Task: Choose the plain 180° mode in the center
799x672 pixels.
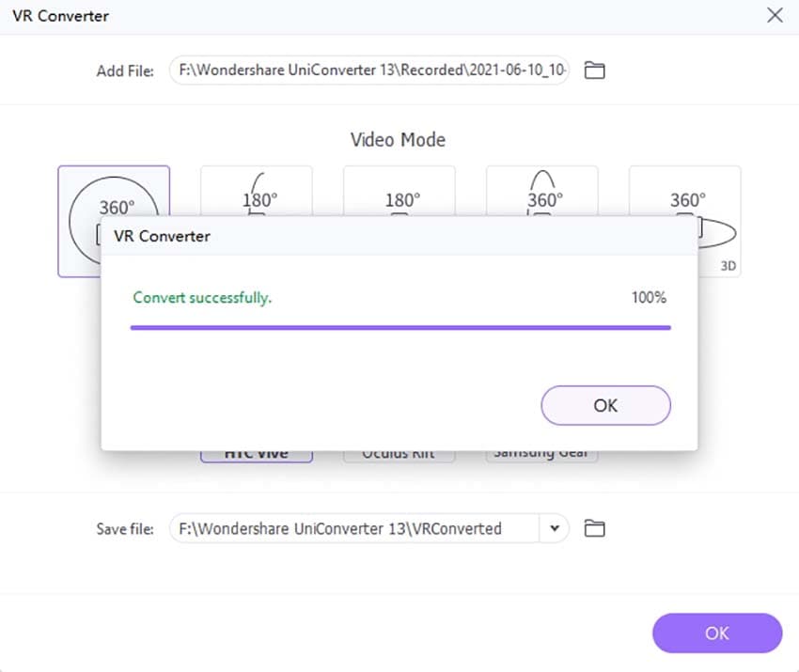Action: (x=399, y=193)
